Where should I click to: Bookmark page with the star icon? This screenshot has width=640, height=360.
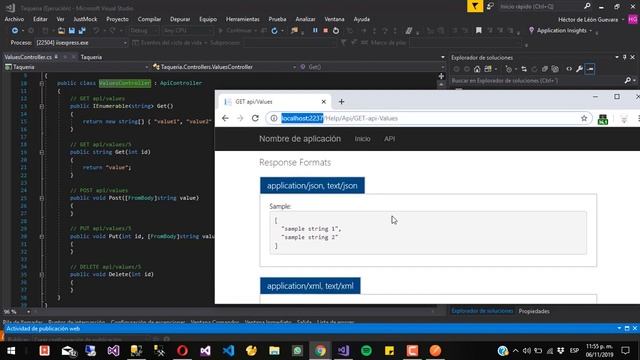pos(584,118)
